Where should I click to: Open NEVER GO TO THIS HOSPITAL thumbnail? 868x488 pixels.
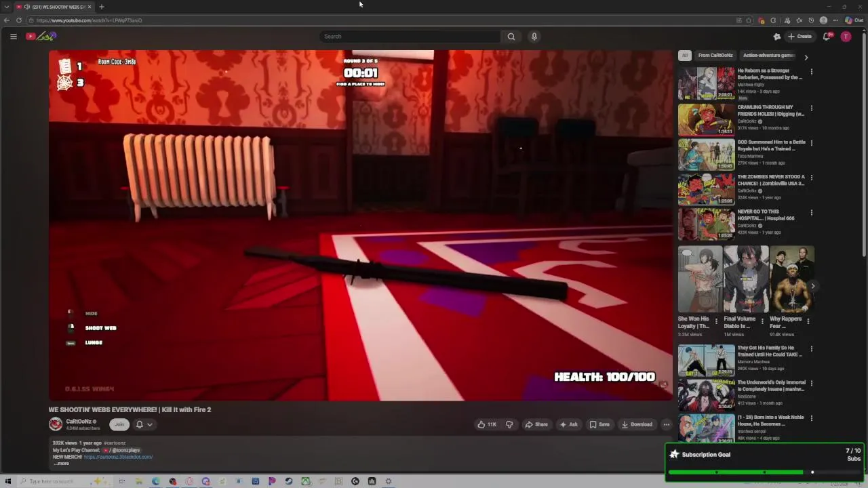pyautogui.click(x=706, y=224)
